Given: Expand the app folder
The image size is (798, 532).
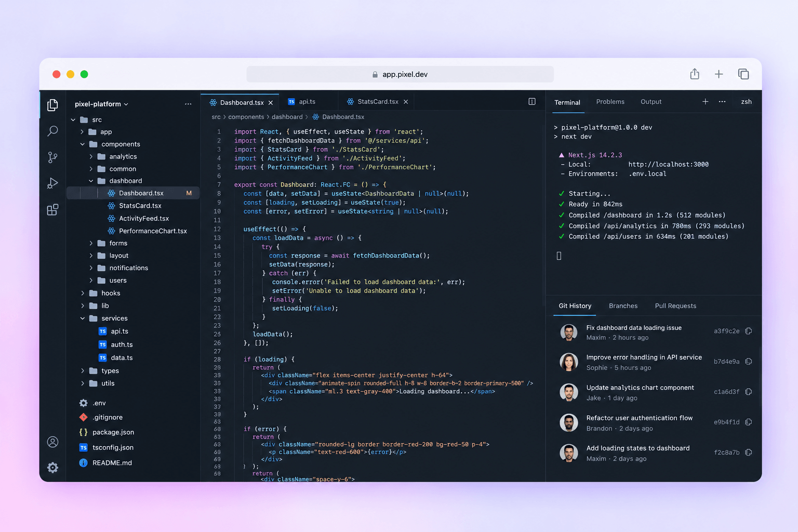Looking at the screenshot, I should click(x=82, y=132).
